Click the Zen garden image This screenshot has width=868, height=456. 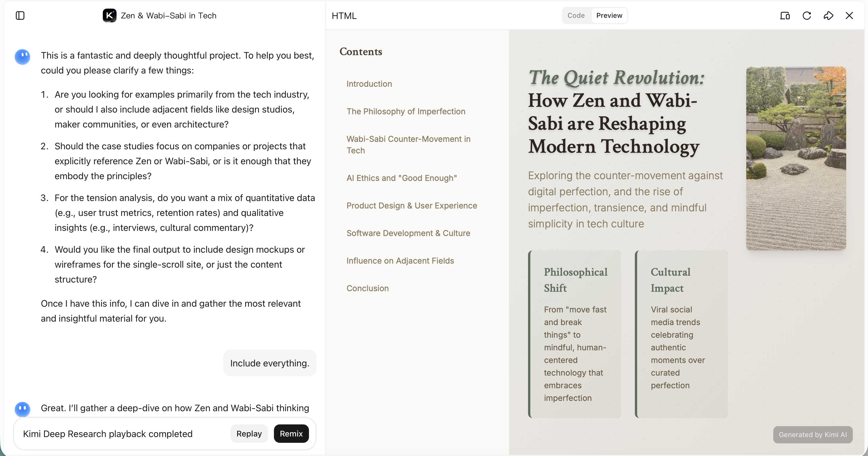(x=796, y=159)
